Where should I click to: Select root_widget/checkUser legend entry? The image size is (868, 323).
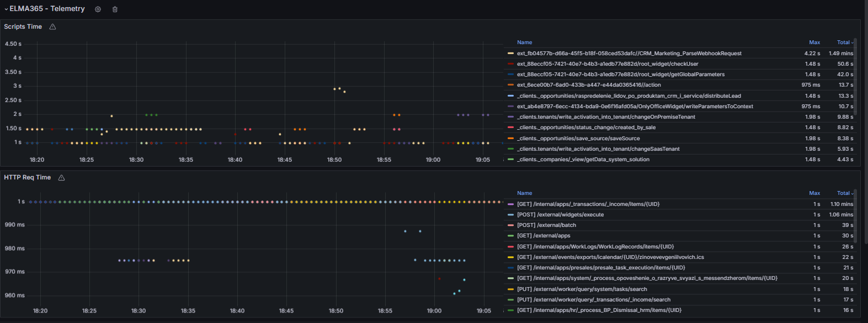coord(608,64)
